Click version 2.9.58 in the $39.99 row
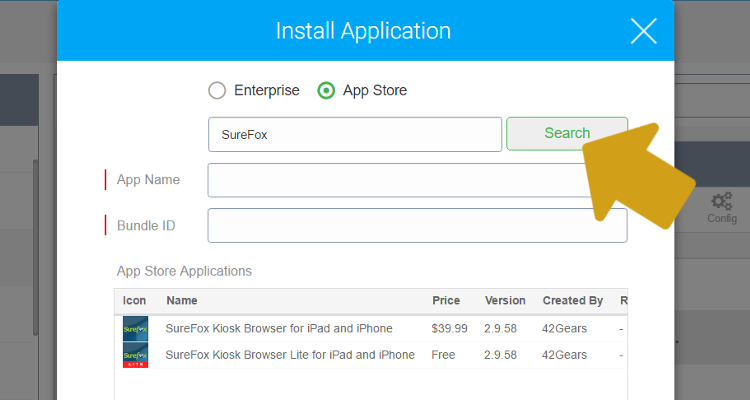This screenshot has height=400, width=750. [500, 328]
